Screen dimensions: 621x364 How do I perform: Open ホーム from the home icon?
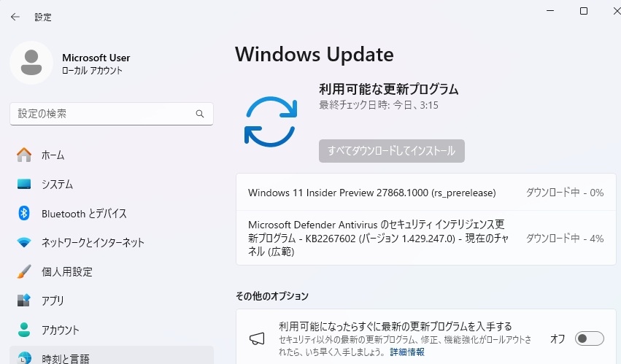(24, 155)
